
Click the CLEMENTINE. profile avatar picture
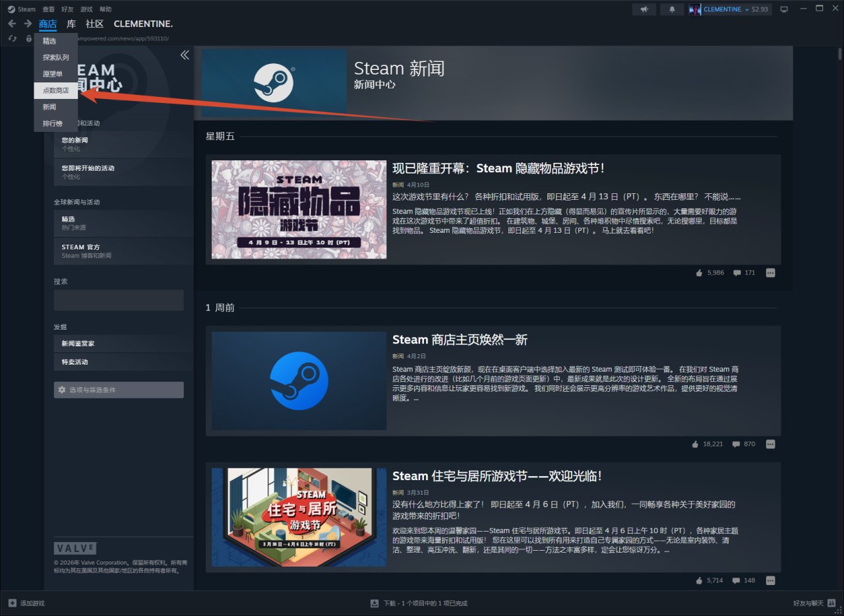click(x=696, y=9)
